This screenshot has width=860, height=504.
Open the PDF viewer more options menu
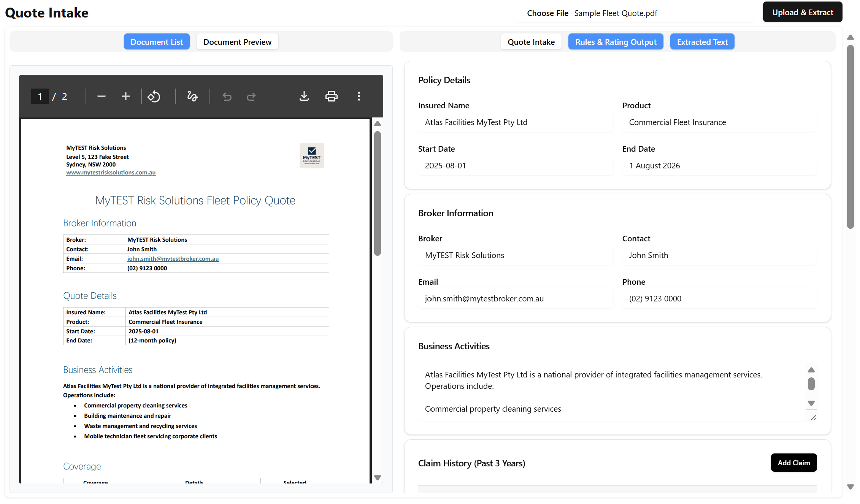coord(359,97)
